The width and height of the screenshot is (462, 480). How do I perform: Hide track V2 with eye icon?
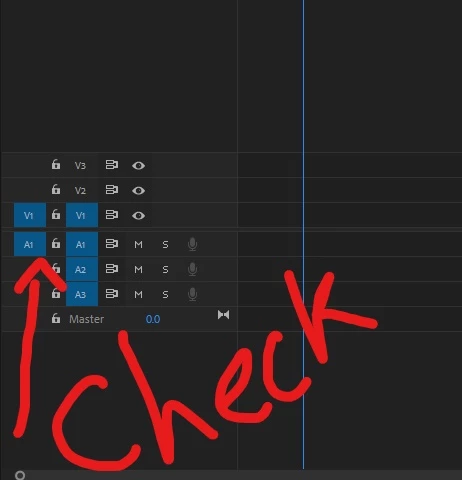138,190
